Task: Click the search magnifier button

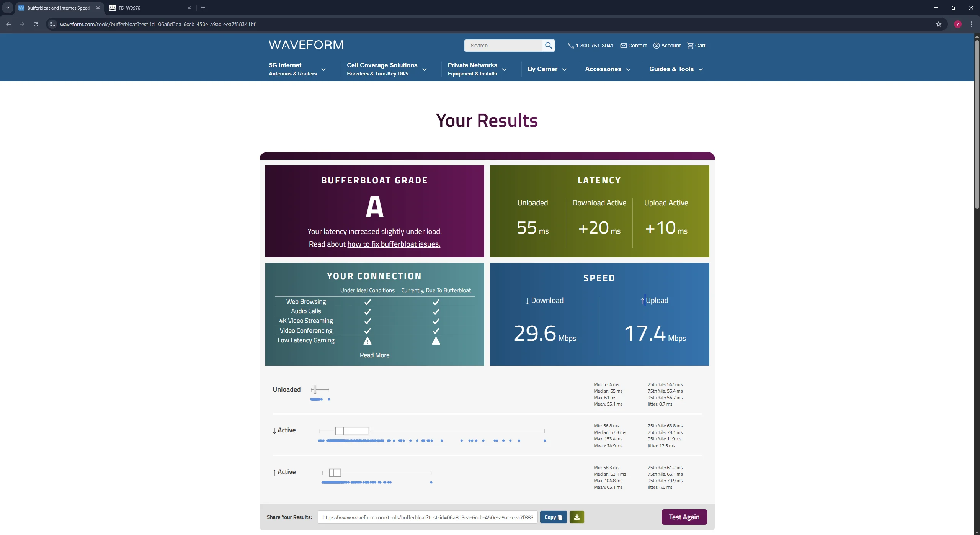Action: (x=549, y=46)
